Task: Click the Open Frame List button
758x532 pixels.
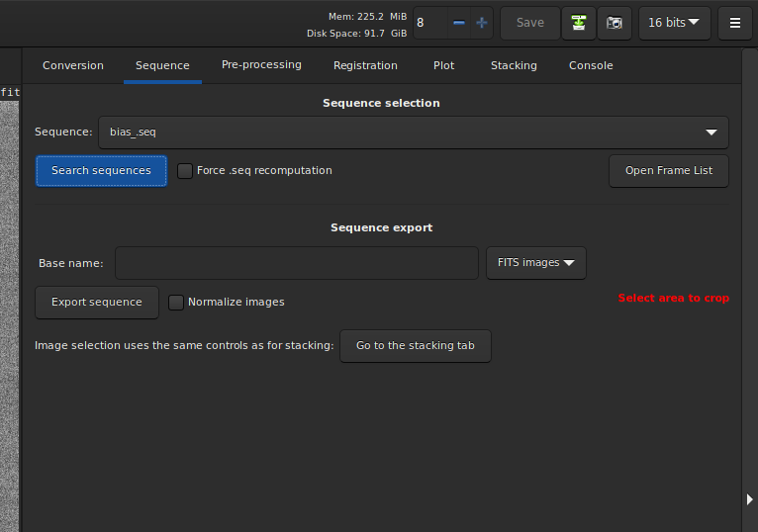Action: click(668, 171)
